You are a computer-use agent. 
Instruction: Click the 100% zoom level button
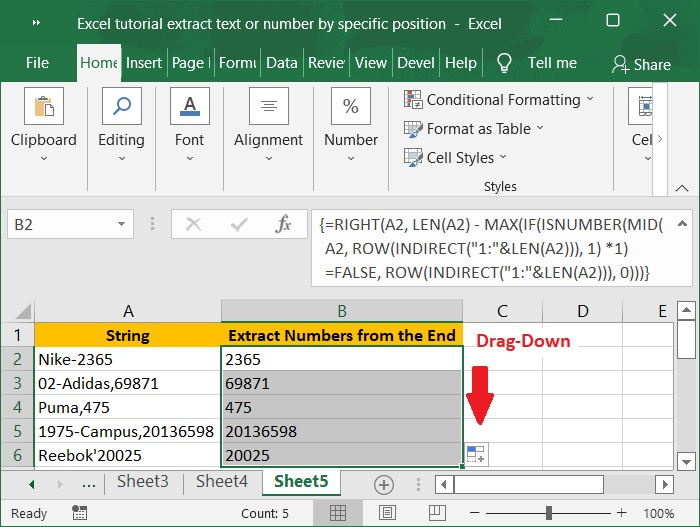click(x=658, y=514)
